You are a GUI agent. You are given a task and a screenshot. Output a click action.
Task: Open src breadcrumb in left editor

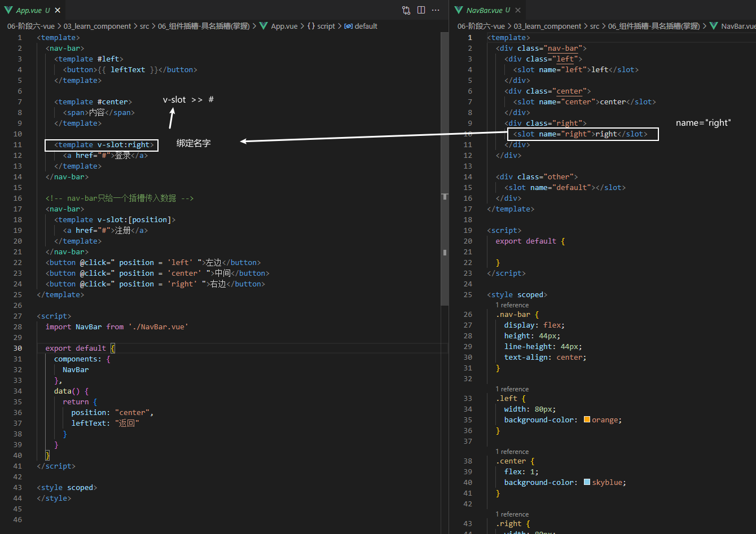click(145, 26)
